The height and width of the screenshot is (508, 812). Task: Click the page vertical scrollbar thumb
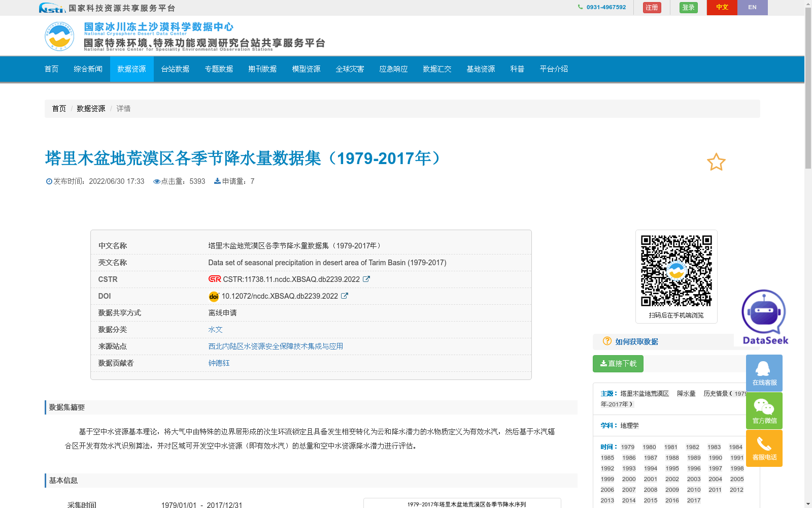(808, 88)
